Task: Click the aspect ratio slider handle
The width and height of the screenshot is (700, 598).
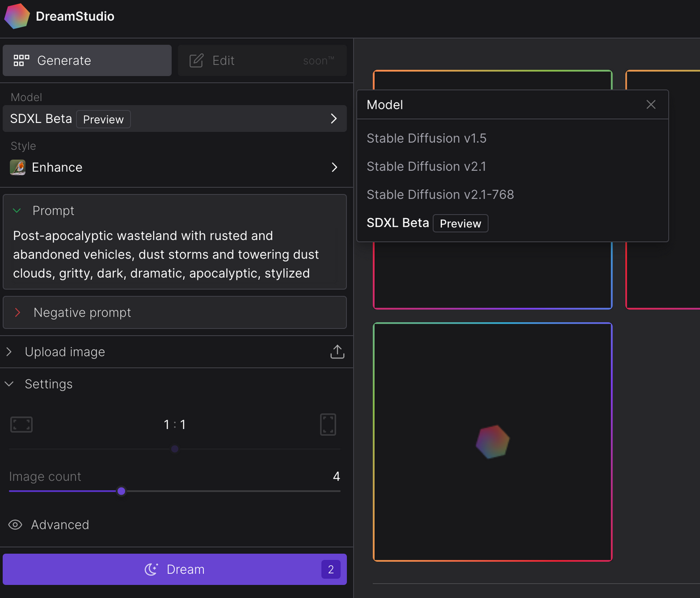Action: [x=175, y=449]
